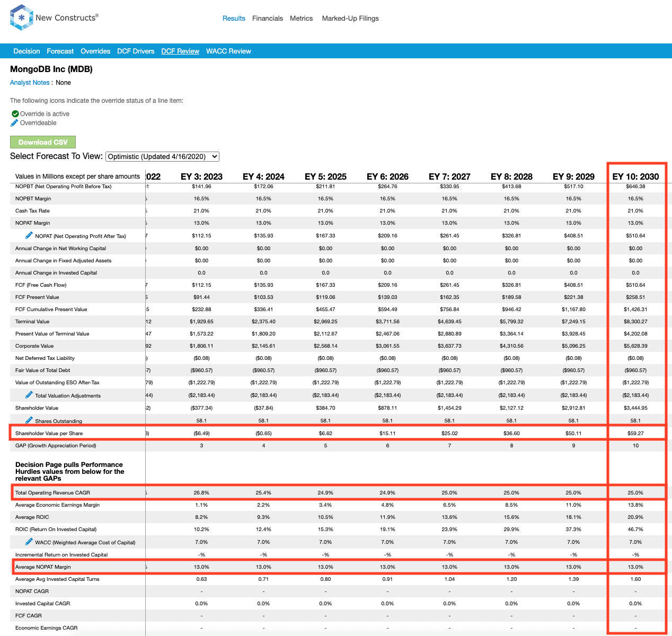Select the 'EY 9: 2029' column header

tap(573, 176)
